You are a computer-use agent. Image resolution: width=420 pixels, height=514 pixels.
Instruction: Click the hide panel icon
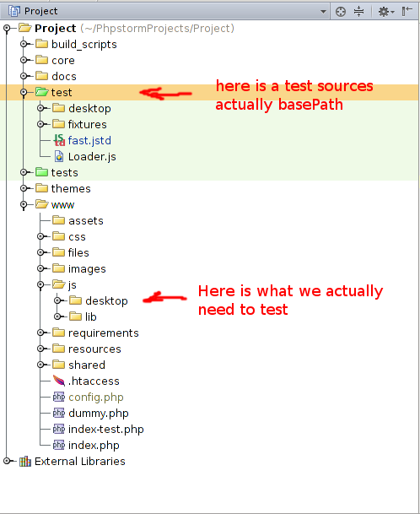[407, 11]
